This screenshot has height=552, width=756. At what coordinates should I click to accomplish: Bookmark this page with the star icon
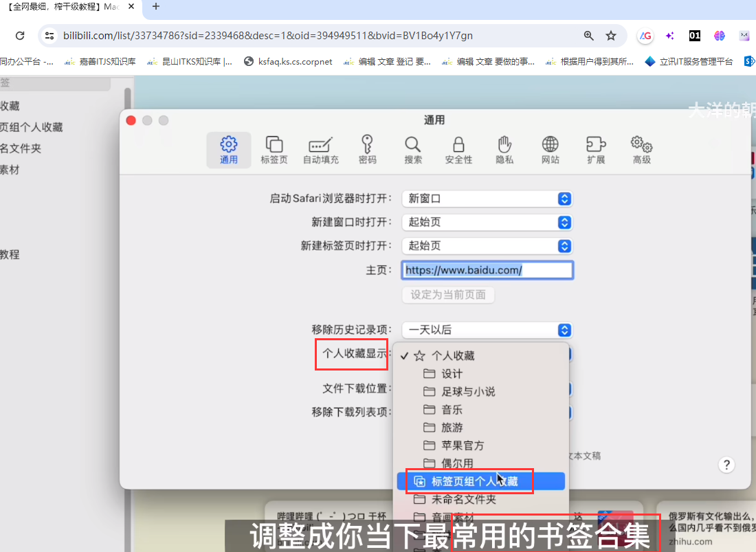click(611, 36)
